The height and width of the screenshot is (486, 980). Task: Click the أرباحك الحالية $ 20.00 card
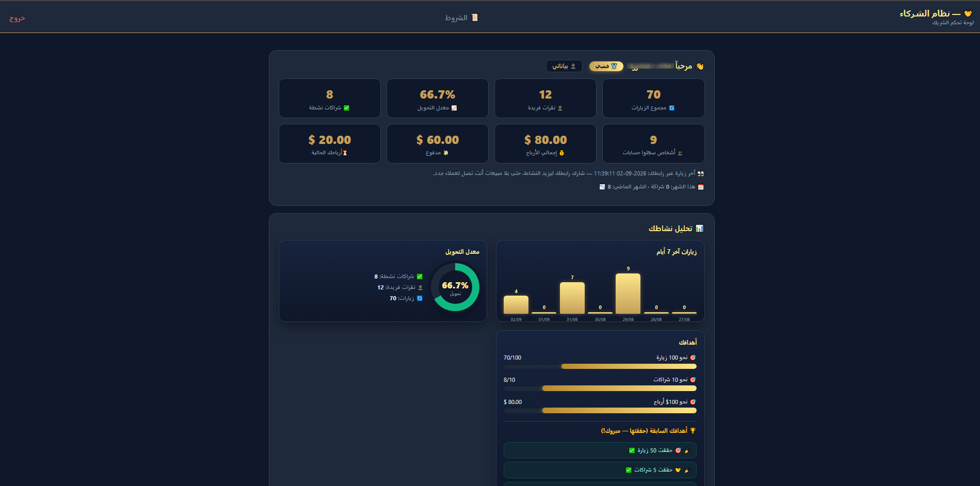(330, 143)
